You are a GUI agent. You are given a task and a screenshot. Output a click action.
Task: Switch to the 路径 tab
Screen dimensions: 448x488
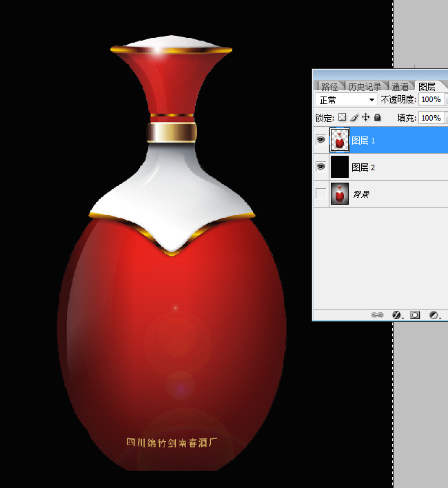329,86
